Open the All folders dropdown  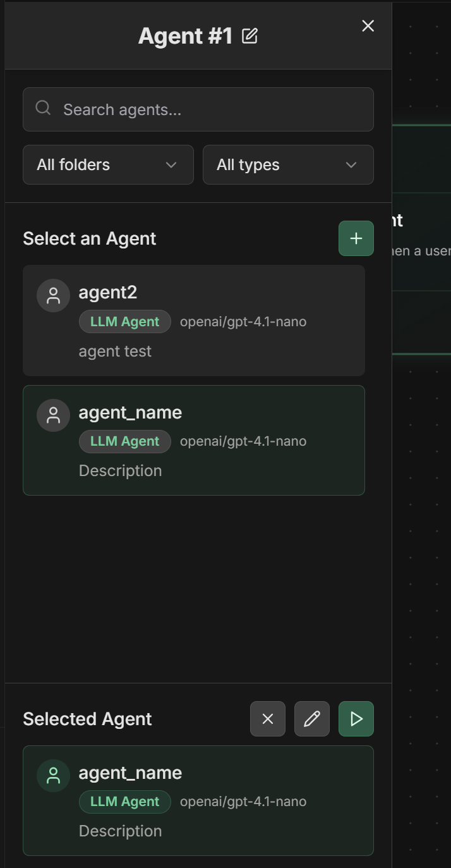click(x=107, y=164)
